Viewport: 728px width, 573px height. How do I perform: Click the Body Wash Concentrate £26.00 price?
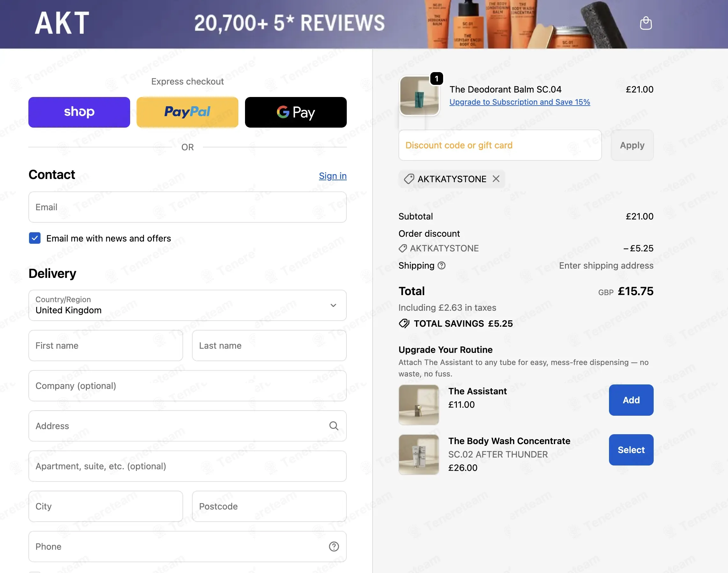point(463,468)
